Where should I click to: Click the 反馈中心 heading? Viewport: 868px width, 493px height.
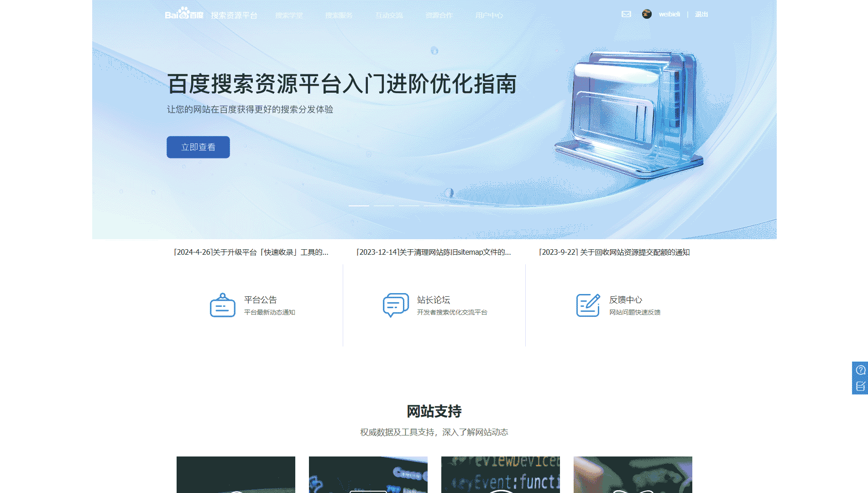pos(626,299)
